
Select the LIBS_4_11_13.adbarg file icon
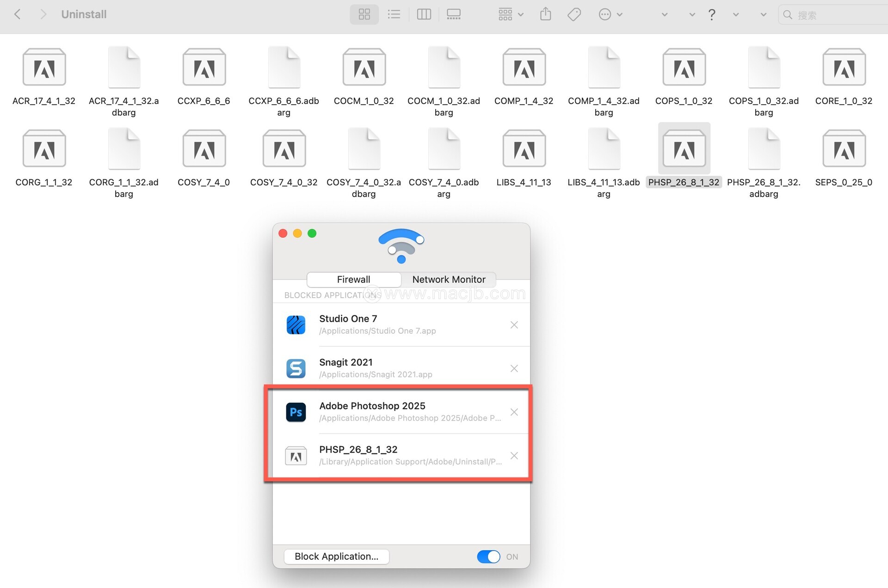click(604, 149)
